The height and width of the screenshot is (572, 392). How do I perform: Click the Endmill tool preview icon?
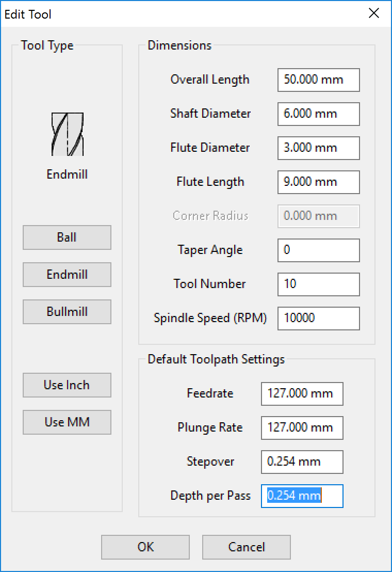coord(68,134)
